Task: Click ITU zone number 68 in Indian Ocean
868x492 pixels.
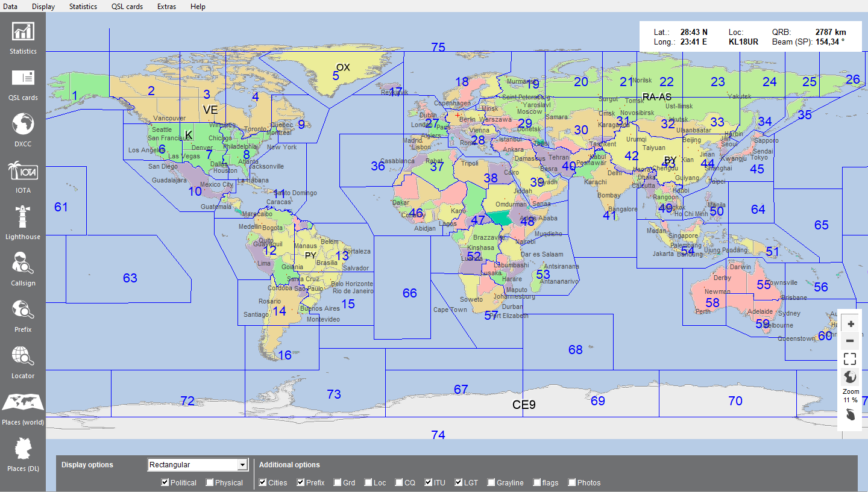Action: coord(576,349)
